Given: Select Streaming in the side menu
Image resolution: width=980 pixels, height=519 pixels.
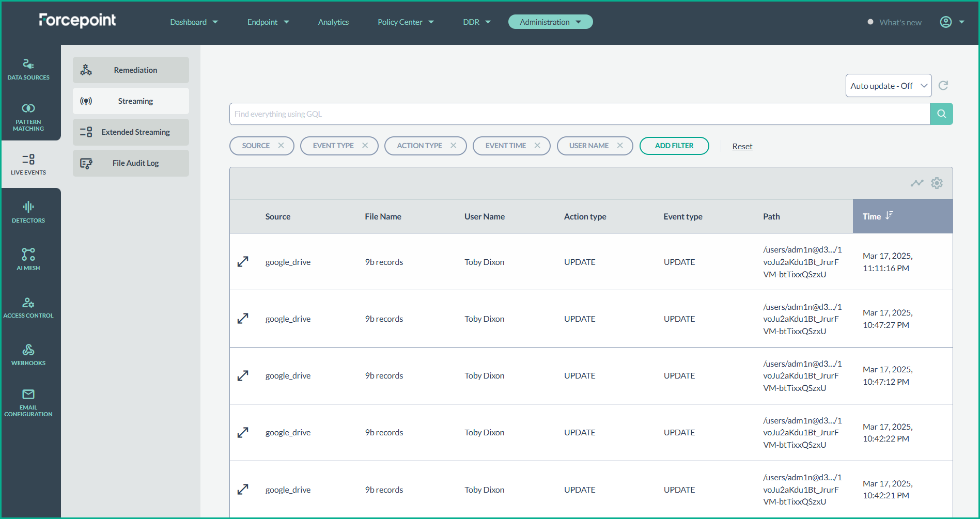Looking at the screenshot, I should click(131, 101).
